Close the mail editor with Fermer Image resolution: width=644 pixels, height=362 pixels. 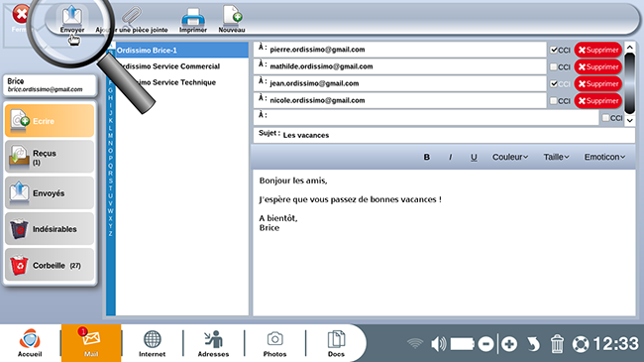[x=20, y=19]
